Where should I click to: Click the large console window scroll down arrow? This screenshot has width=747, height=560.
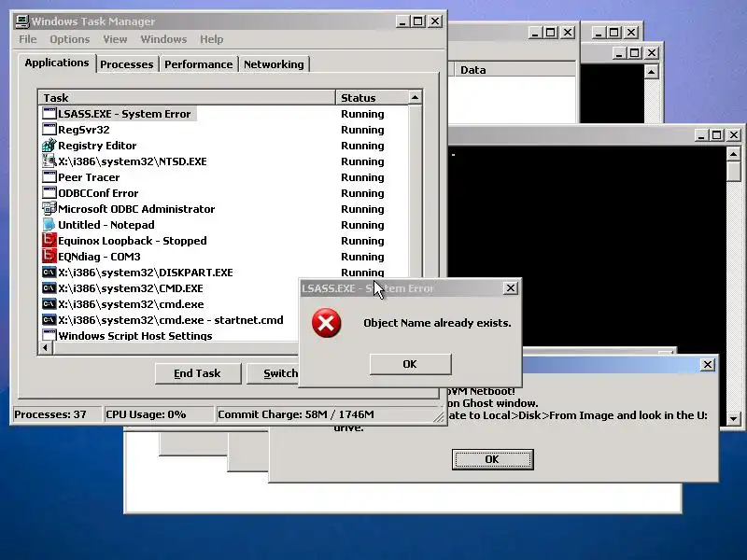click(x=733, y=418)
